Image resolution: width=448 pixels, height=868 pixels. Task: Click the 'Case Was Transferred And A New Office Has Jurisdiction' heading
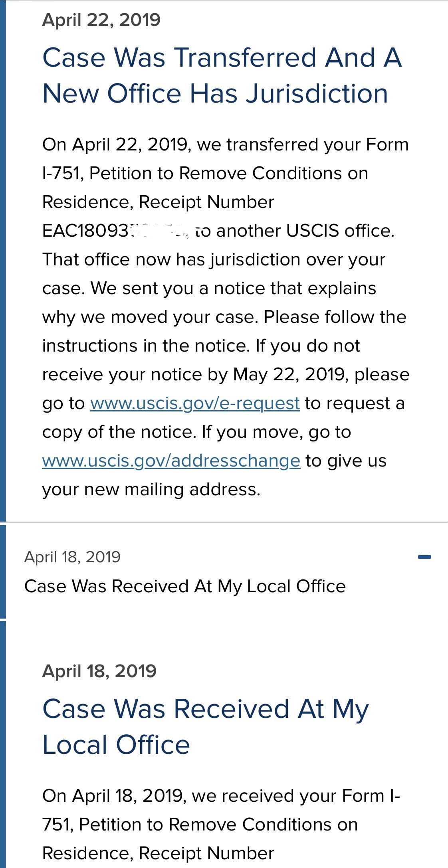click(x=222, y=75)
